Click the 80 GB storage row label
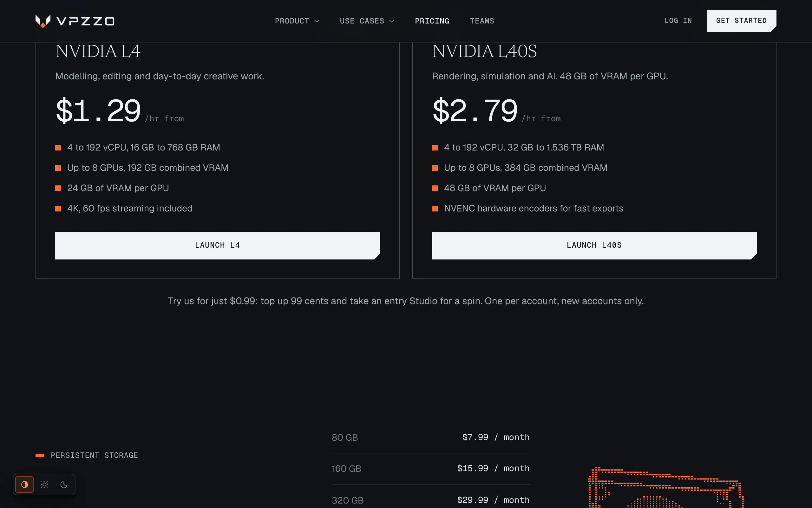 point(344,438)
